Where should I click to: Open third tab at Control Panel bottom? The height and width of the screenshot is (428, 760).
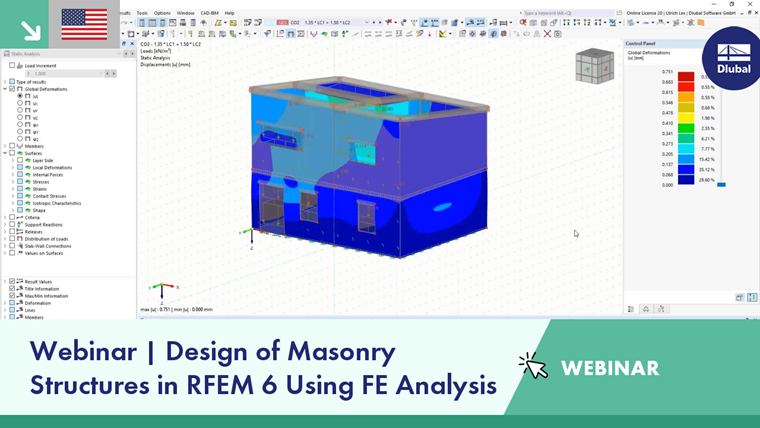click(x=662, y=309)
